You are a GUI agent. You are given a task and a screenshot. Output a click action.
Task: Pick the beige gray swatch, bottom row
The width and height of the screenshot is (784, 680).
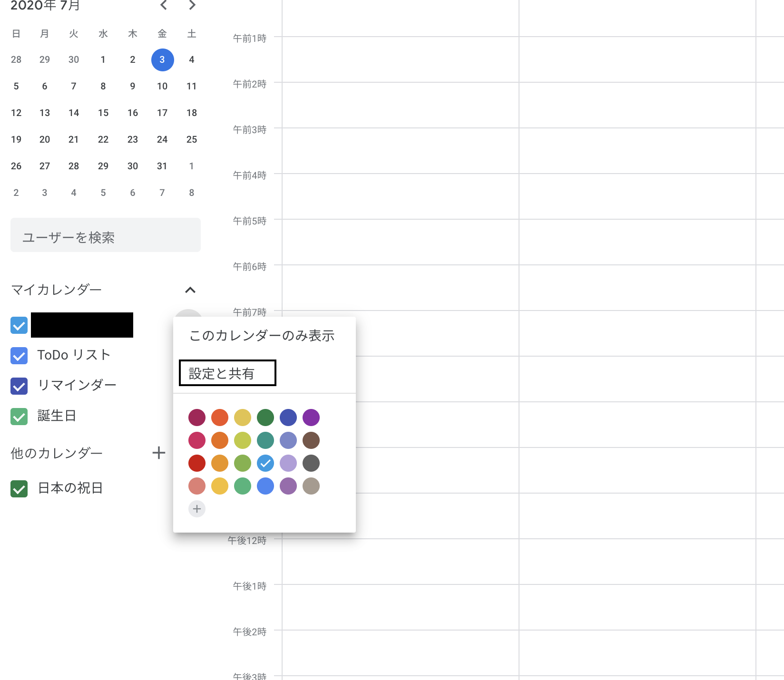[311, 486]
